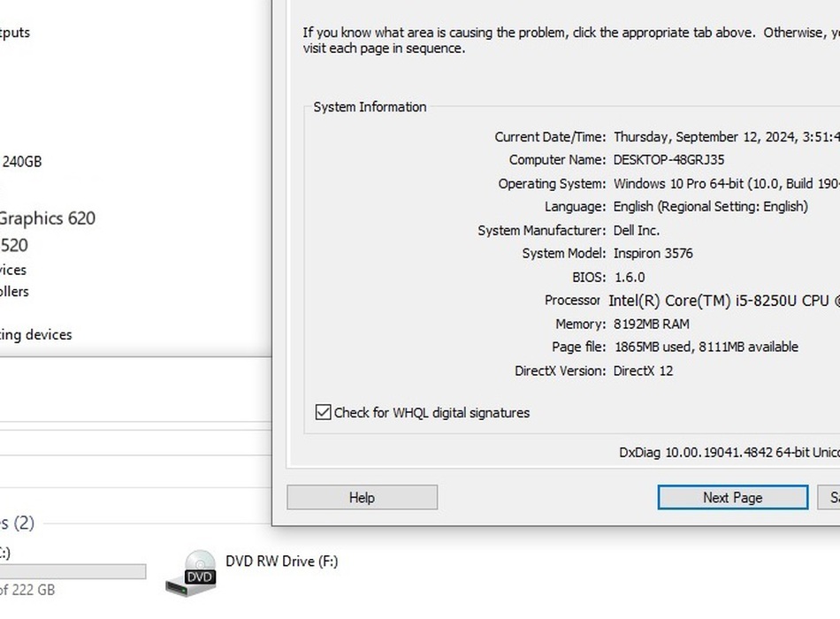Click the DVD RW Drive (F:) label

(281, 562)
